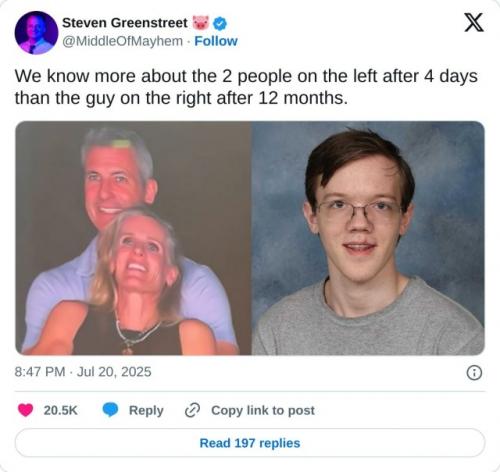Image resolution: width=500 pixels, height=472 pixels.
Task: Follow the account via Follow link
Action: click(x=216, y=41)
